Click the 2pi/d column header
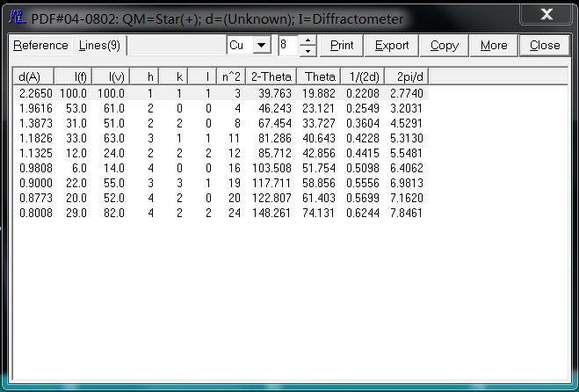This screenshot has height=392, width=579. point(407,76)
